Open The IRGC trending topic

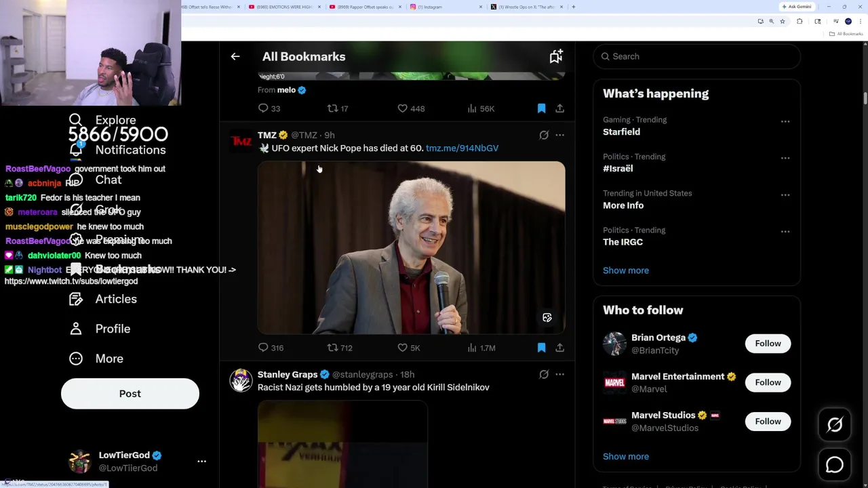click(623, 242)
